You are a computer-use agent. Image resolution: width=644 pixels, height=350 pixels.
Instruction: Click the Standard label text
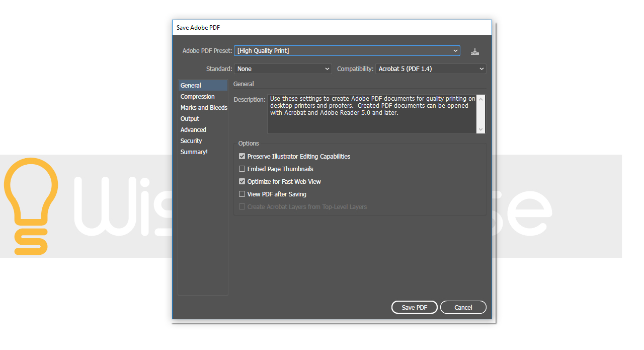tap(219, 69)
